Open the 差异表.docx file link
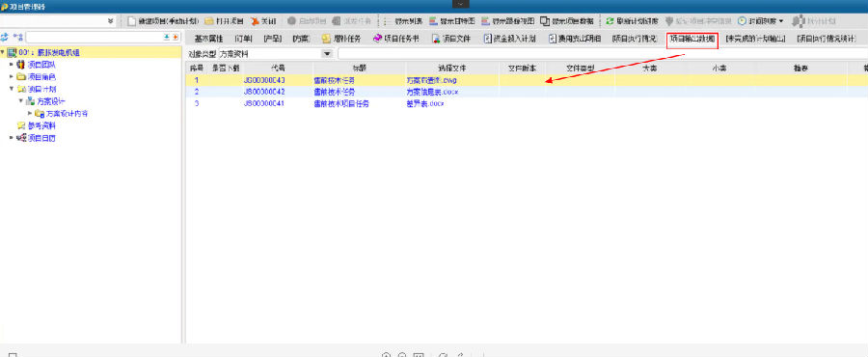Image resolution: width=868 pixels, height=357 pixels. pos(425,103)
